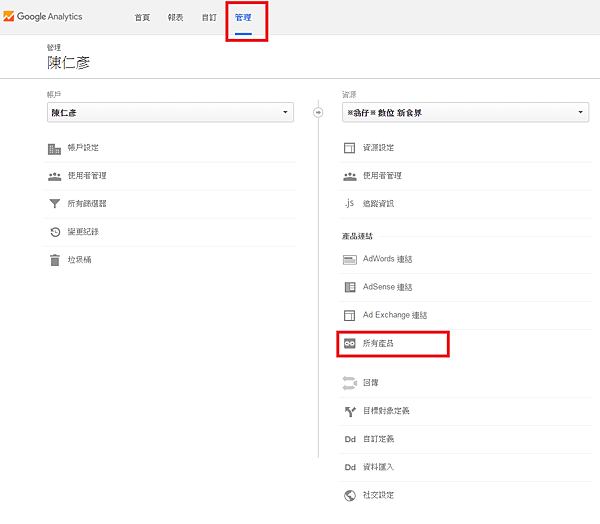Click the Google Analytics logo

42,16
